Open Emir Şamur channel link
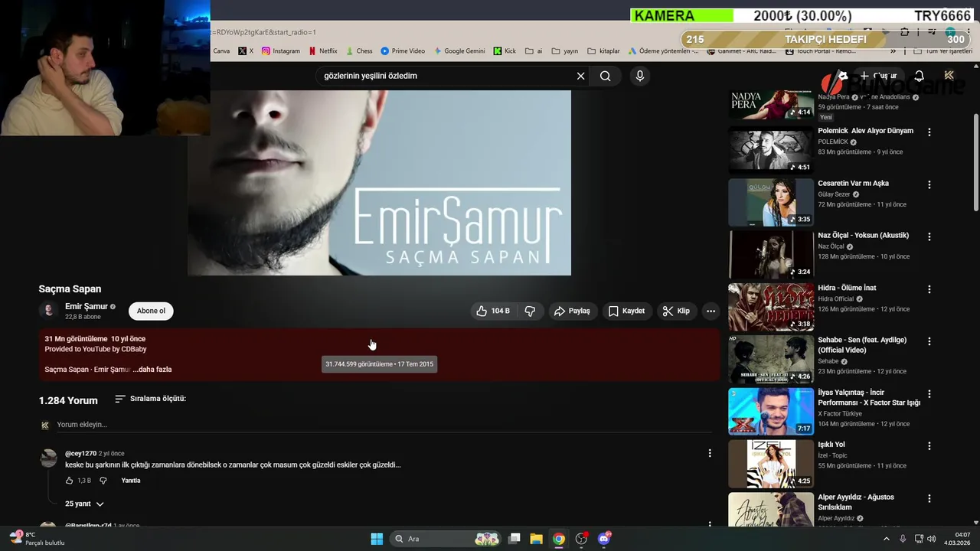Image resolution: width=980 pixels, height=551 pixels. point(87,306)
